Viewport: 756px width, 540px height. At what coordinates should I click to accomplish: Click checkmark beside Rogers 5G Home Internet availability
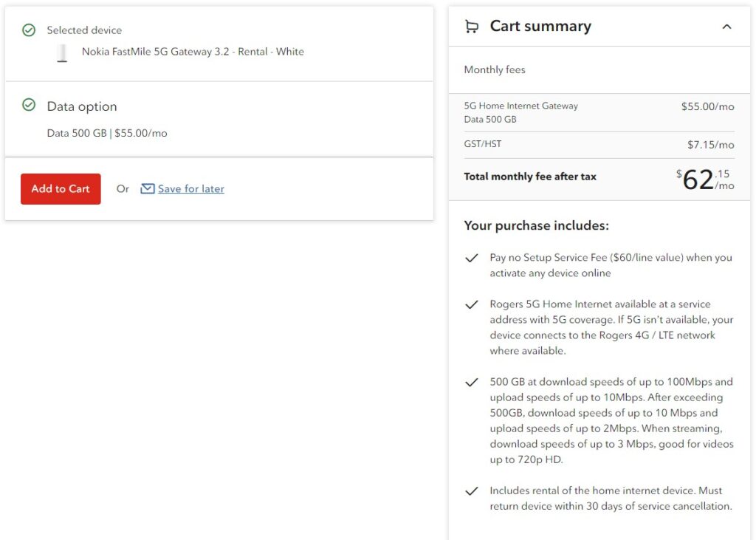[x=471, y=305]
